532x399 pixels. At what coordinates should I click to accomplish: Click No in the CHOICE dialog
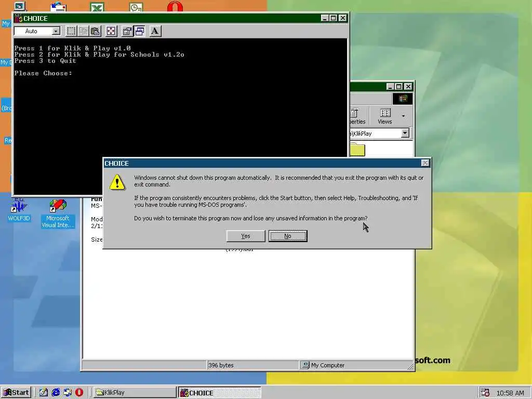(x=288, y=236)
